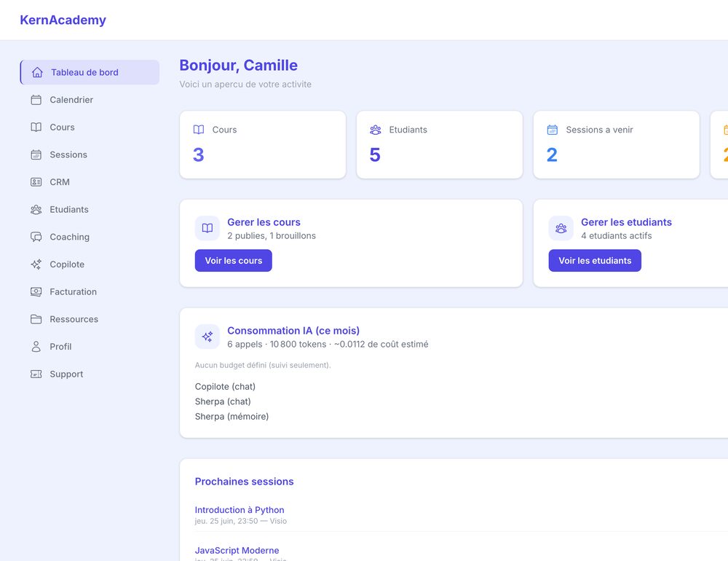
Task: Select the Facturation money icon
Action: (x=36, y=292)
